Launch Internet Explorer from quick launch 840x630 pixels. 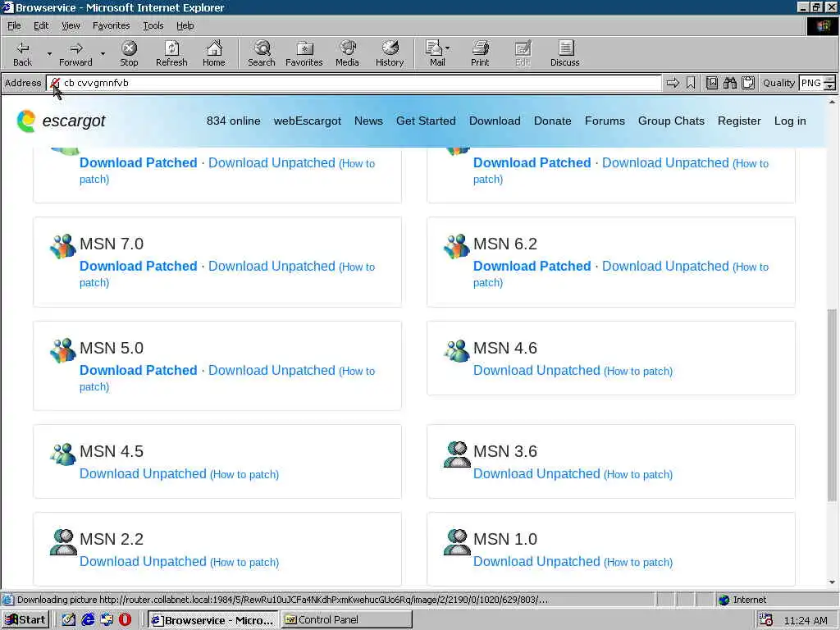[x=88, y=619]
